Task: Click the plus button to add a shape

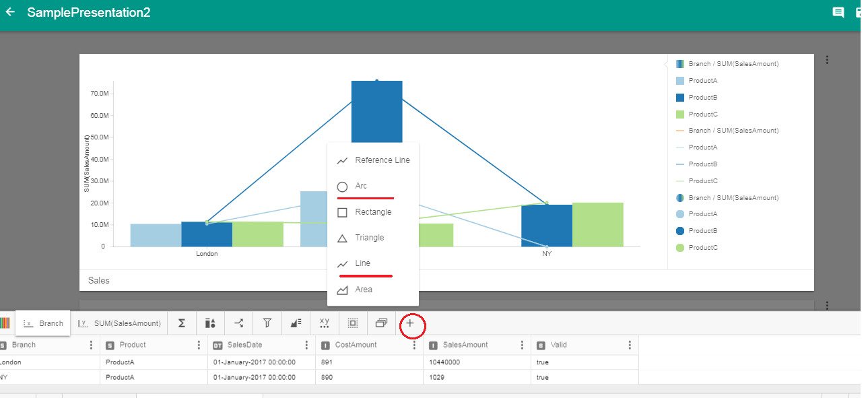Action: [411, 324]
